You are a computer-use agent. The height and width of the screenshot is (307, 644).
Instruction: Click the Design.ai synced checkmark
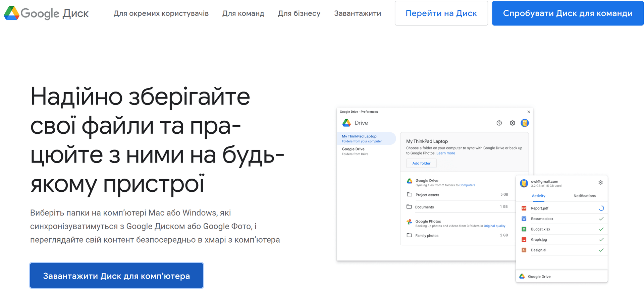(x=601, y=250)
